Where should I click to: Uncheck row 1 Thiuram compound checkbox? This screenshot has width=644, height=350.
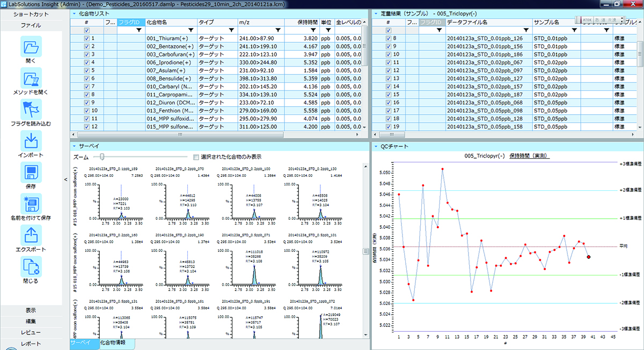pos(87,39)
